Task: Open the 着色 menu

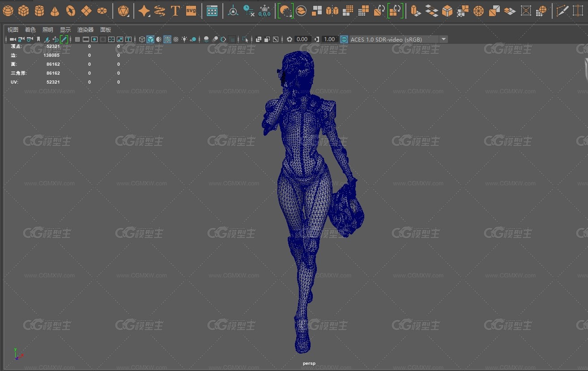Action: 30,30
